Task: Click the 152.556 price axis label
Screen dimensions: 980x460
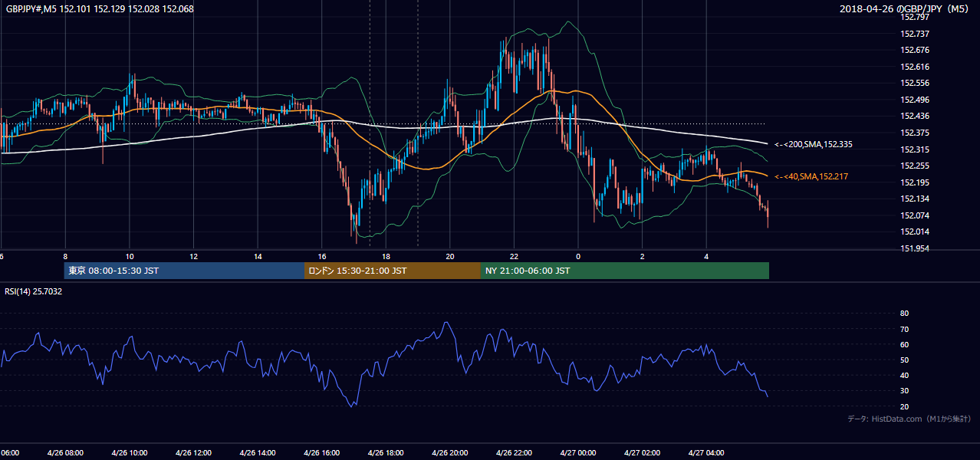Action: [914, 83]
